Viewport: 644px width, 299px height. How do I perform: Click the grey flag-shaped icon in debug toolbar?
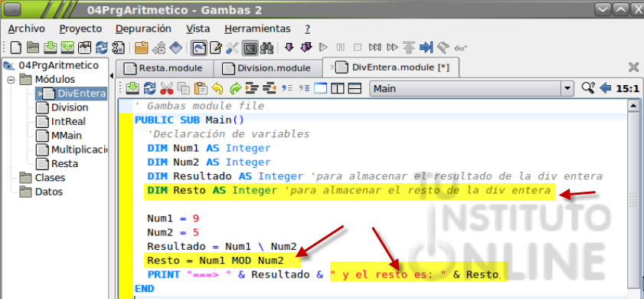(443, 48)
